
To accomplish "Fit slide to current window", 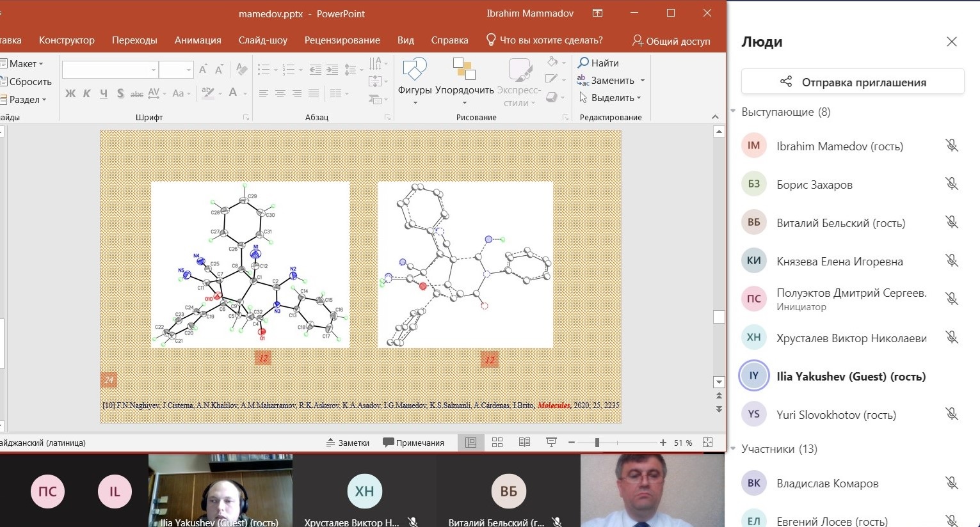I will click(707, 443).
